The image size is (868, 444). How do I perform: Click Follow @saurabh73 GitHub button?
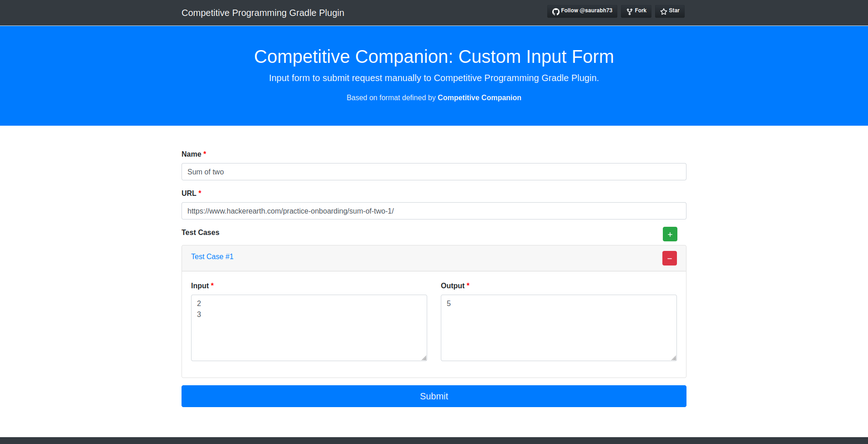point(582,11)
